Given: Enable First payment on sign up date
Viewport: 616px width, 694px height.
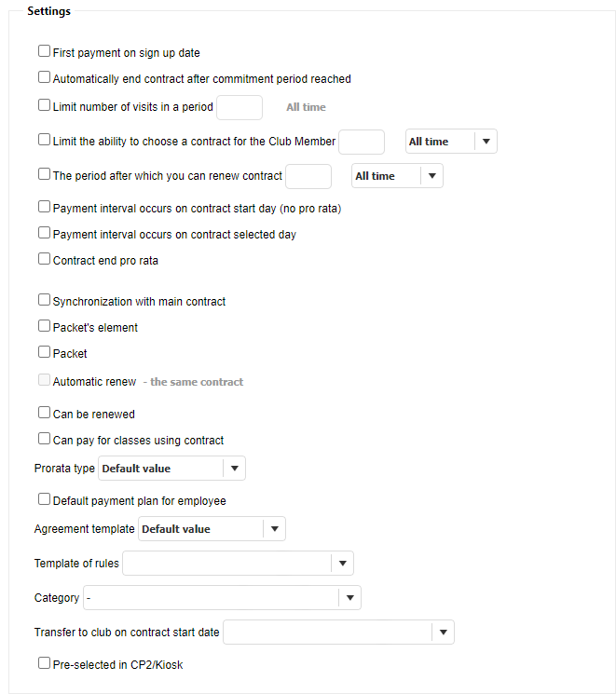Looking at the screenshot, I should click(x=44, y=52).
